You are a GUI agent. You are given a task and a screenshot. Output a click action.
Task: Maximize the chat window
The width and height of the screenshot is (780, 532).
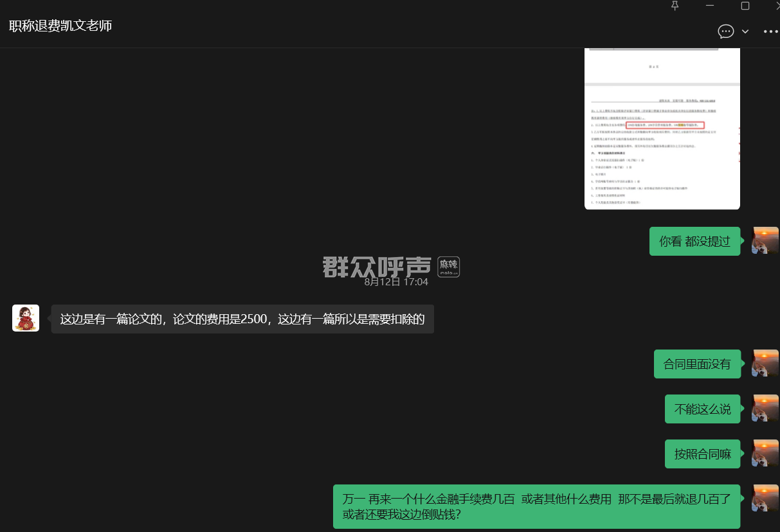click(x=745, y=6)
